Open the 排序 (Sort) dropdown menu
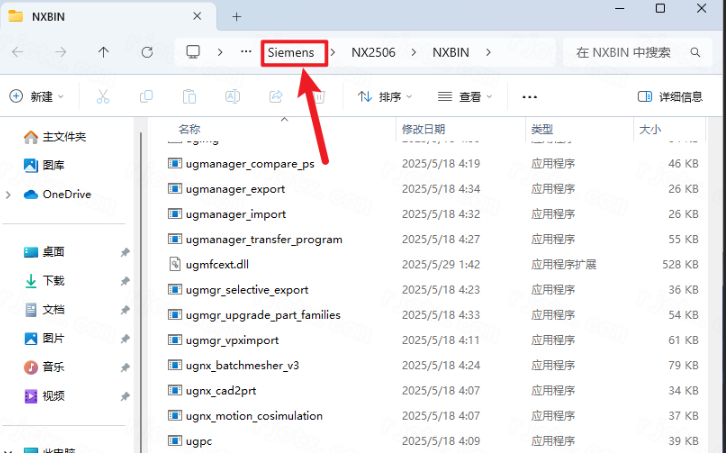 pos(385,97)
